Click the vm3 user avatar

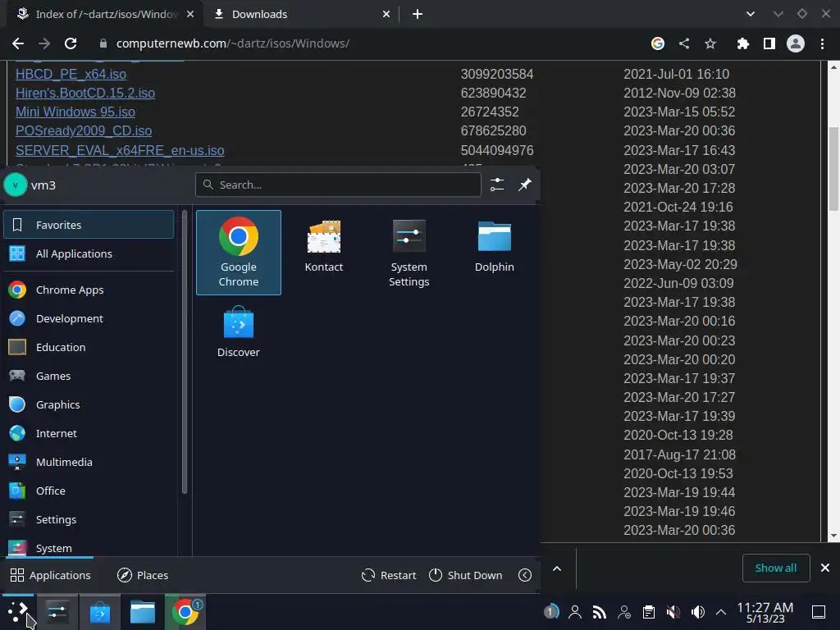click(x=16, y=185)
